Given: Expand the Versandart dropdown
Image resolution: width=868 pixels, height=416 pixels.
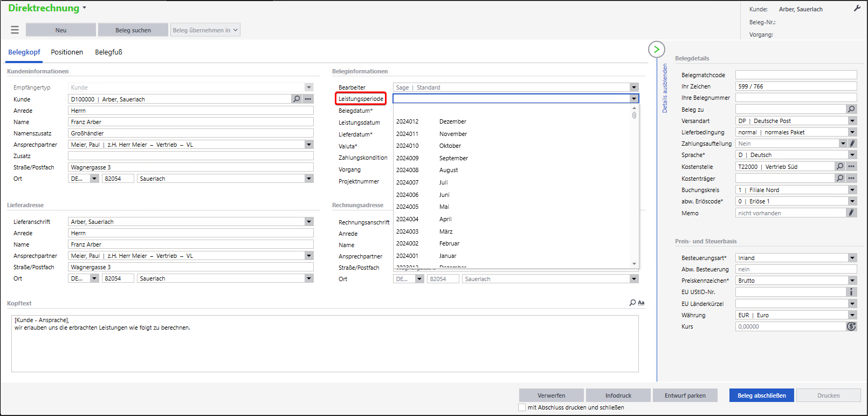Looking at the screenshot, I should coord(852,121).
